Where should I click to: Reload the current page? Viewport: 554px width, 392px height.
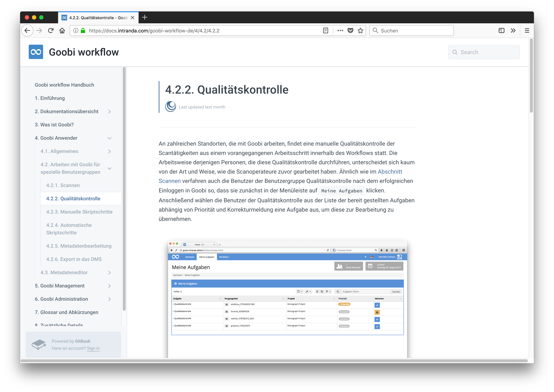[51, 31]
